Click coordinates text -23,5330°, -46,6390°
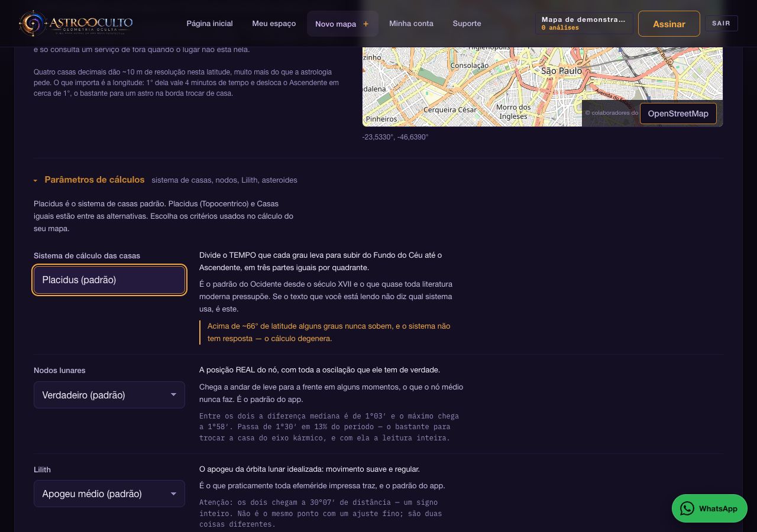 [395, 137]
